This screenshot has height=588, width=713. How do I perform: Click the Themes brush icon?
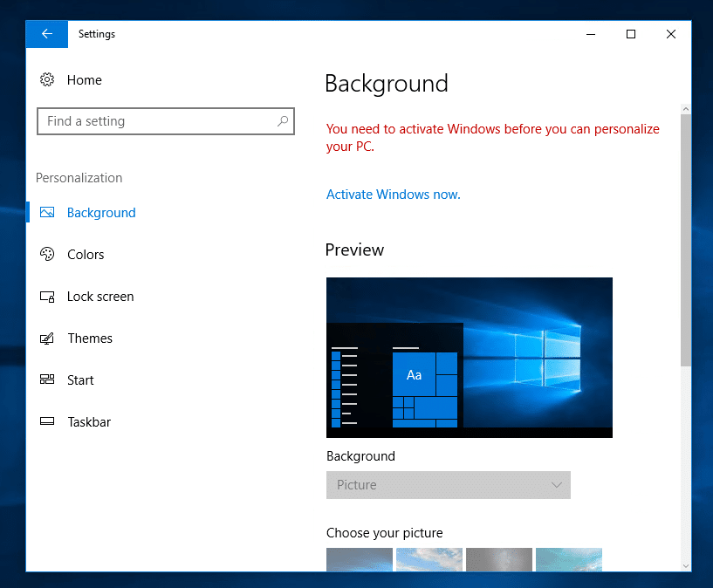click(47, 338)
